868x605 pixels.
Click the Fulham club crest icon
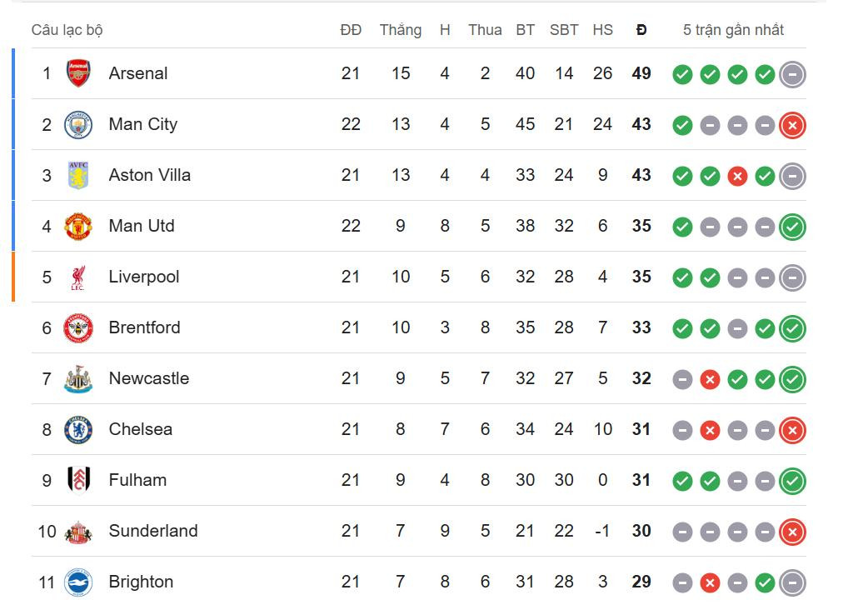coord(78,480)
